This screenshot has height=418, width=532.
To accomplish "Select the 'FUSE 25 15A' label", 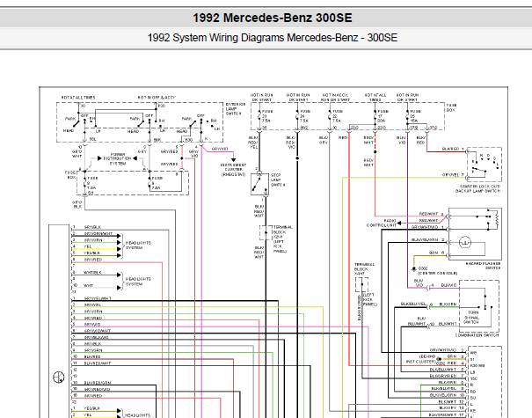I will click(415, 116).
